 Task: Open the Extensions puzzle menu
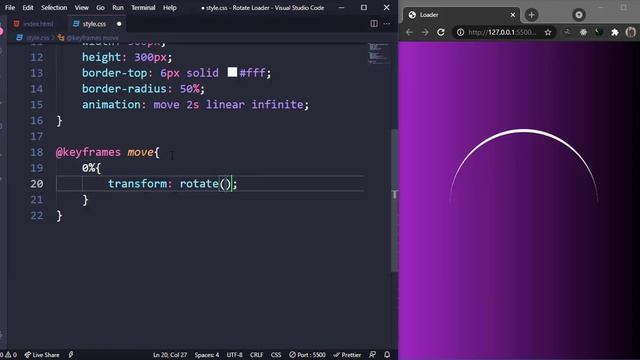pyautogui.click(x=615, y=32)
